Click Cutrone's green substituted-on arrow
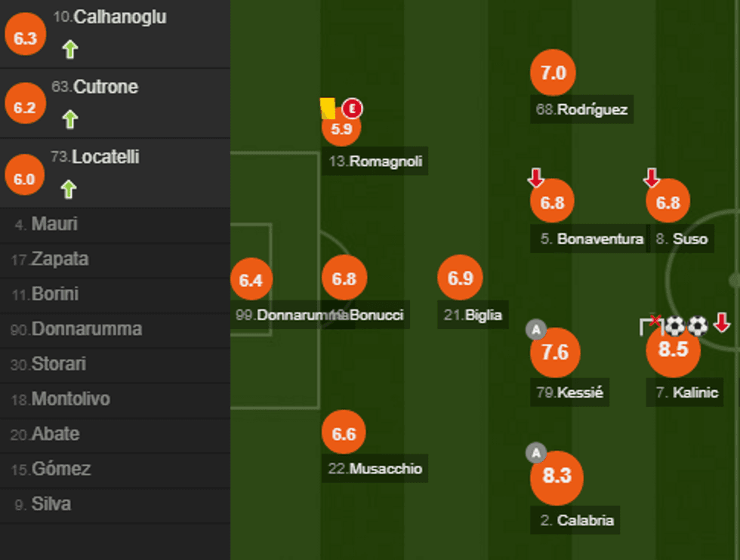The height and width of the screenshot is (560, 740). (x=69, y=119)
